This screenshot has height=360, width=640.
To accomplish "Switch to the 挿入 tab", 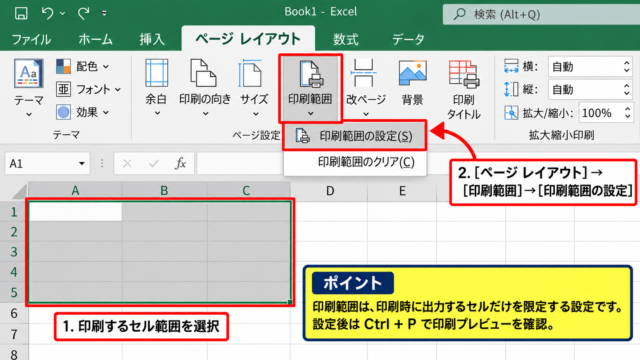I will [152, 40].
